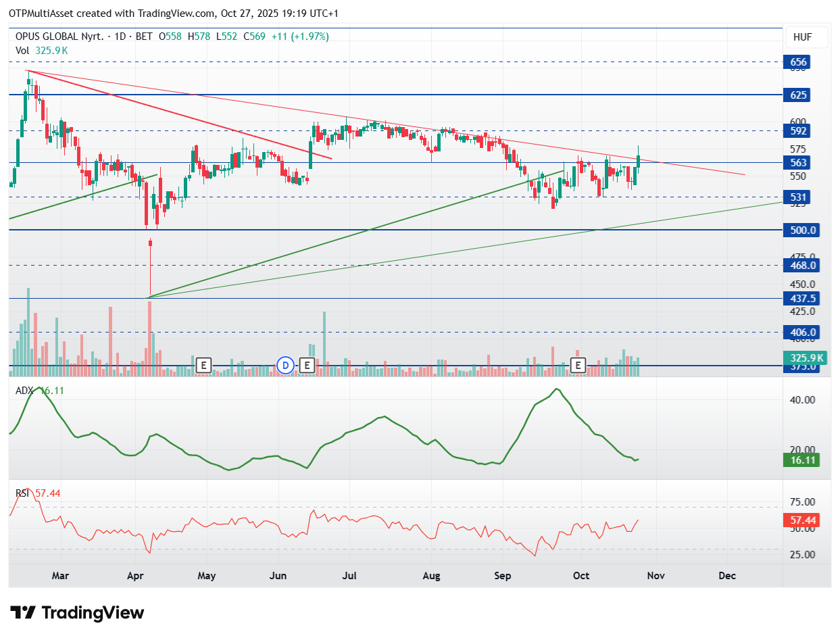Click the earnings E marker beside the D marker

(307, 366)
